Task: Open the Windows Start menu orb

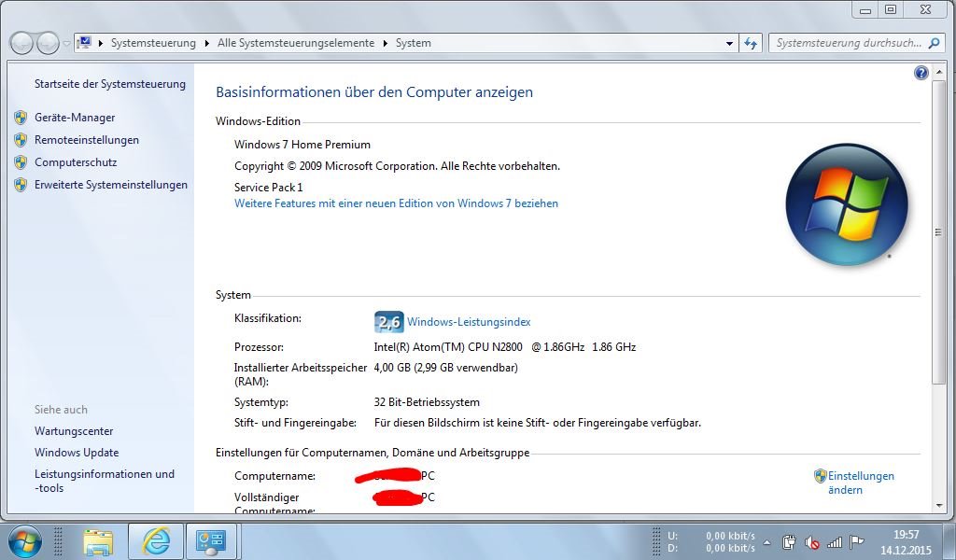Action: tap(25, 541)
